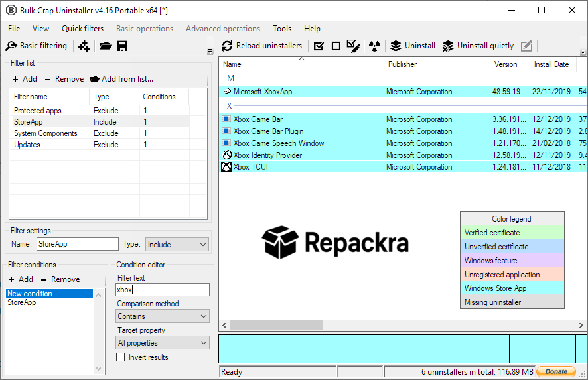Expand left toolbar overflow arrow

click(x=210, y=52)
